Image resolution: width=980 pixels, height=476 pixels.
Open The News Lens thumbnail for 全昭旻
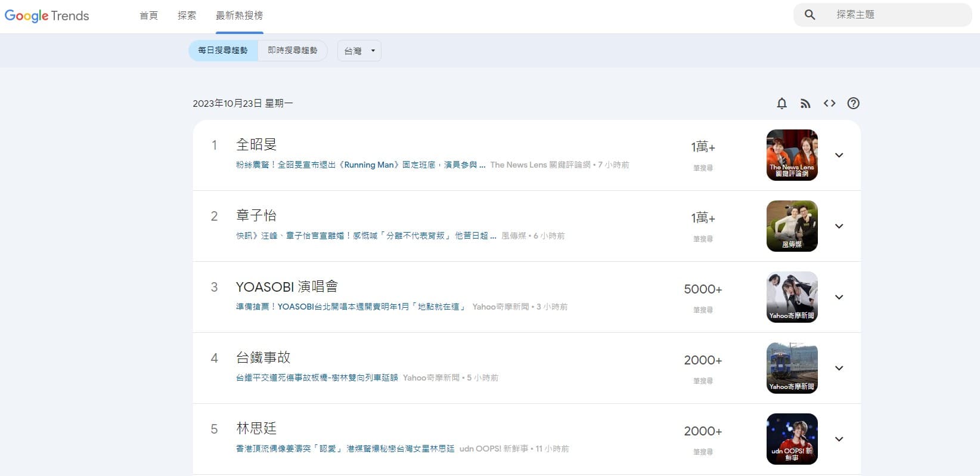792,155
